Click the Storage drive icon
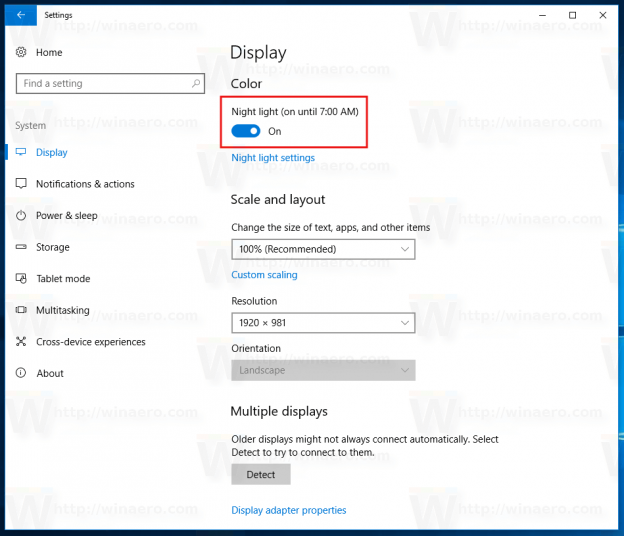Screen dimensions: 624x536 (21, 247)
